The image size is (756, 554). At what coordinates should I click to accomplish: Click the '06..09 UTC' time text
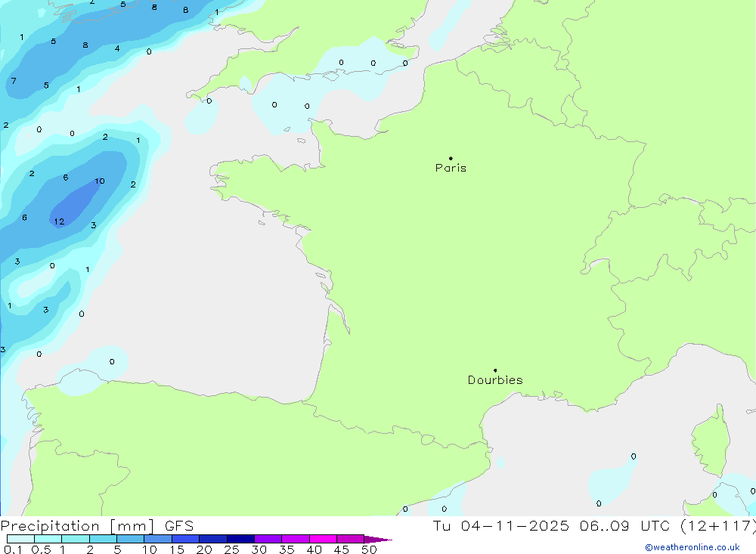tap(625, 526)
